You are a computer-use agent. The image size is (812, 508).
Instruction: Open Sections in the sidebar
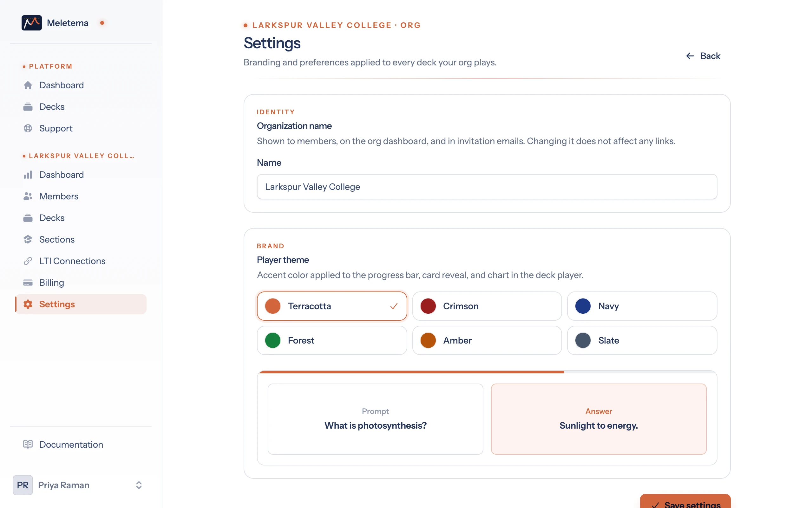pos(81,239)
